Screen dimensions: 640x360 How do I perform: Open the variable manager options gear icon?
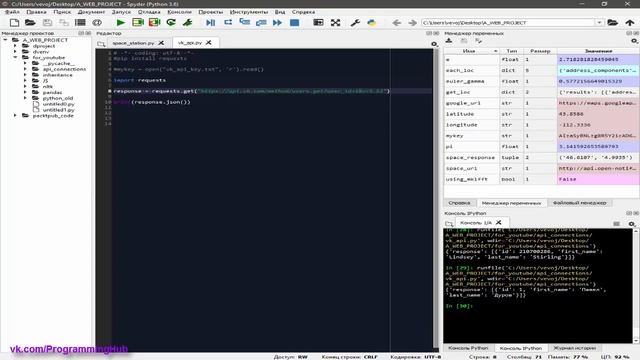point(634,41)
